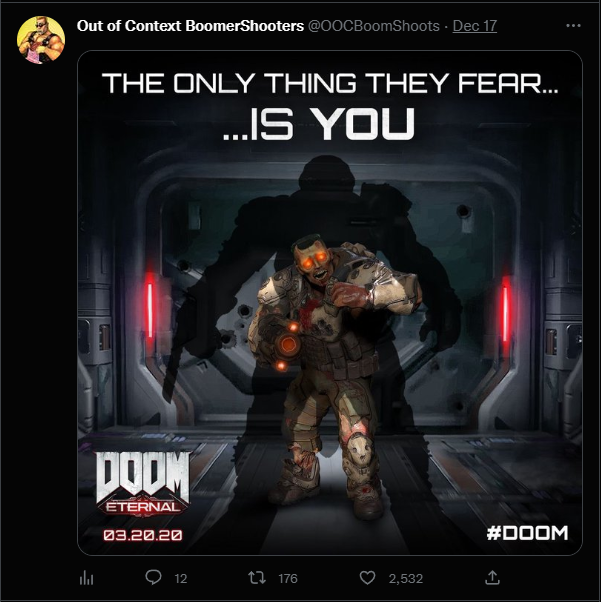Click the #DOOM hashtag on the poster
The image size is (601, 602).
[x=527, y=533]
